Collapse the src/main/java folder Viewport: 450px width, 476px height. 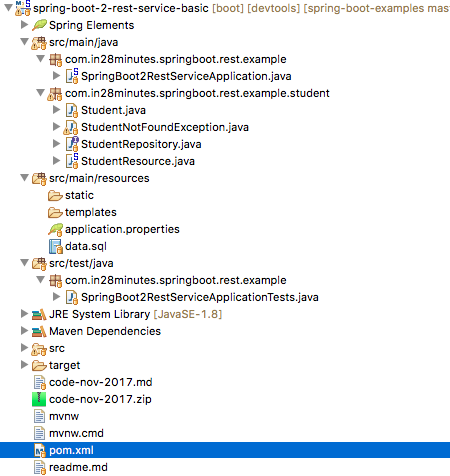click(24, 42)
